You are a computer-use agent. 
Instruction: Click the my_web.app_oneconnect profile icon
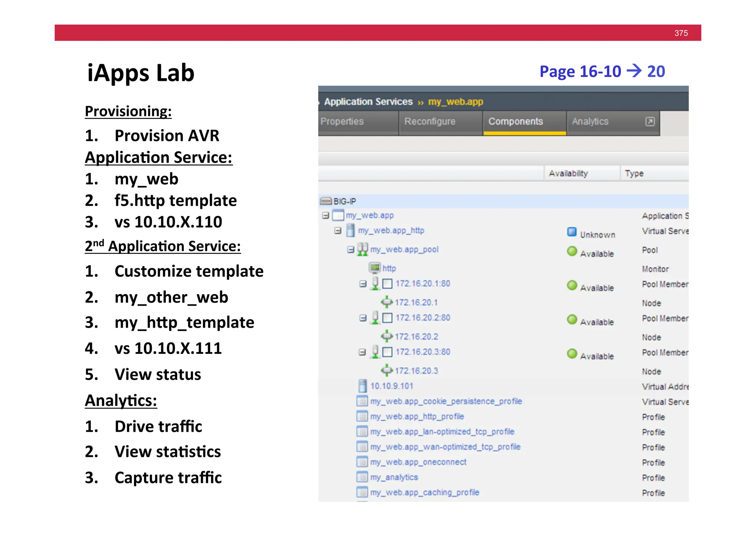coord(362,462)
